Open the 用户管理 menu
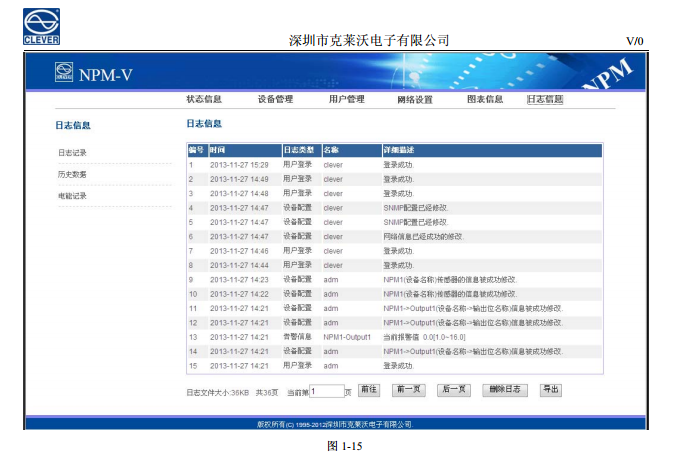683x464 pixels. pos(346,99)
